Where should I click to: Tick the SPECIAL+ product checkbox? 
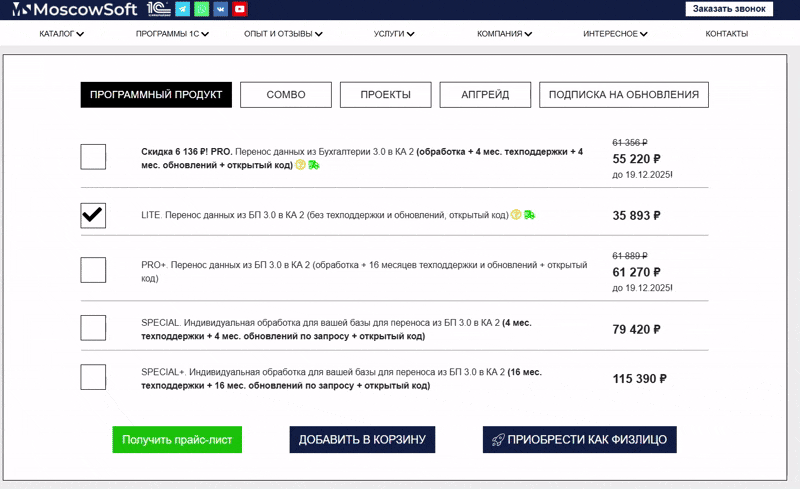point(93,377)
